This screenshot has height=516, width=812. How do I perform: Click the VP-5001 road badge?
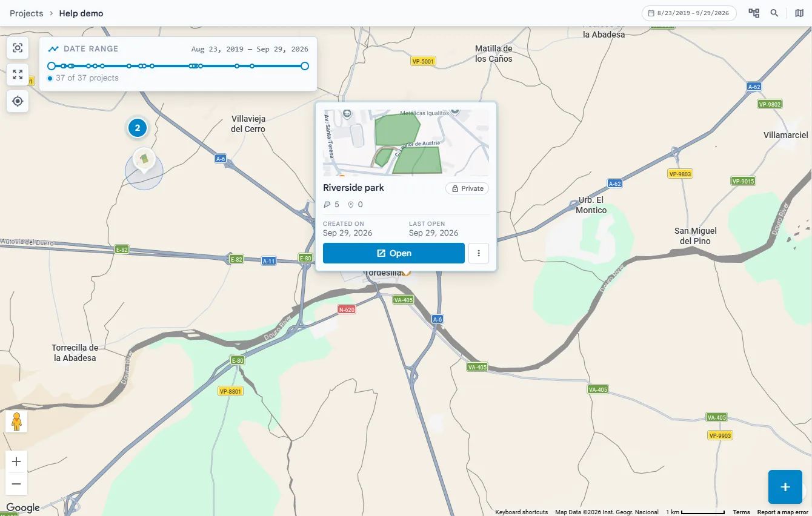[x=423, y=61]
